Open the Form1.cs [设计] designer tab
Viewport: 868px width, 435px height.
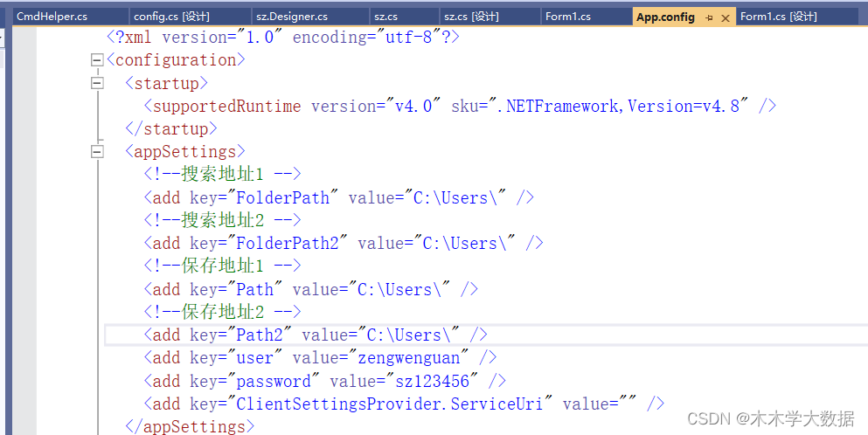click(778, 17)
